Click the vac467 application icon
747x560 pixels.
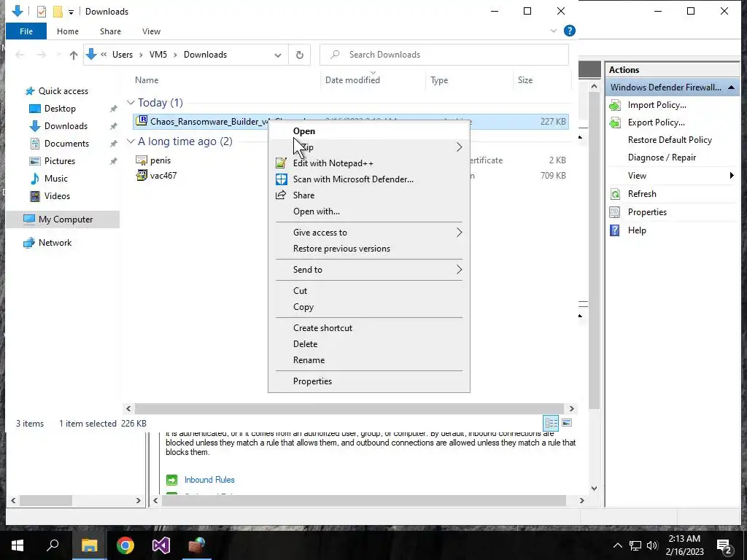click(x=142, y=175)
